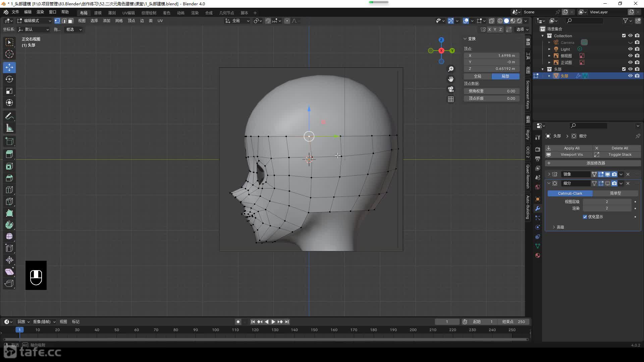Viewport: 644px width, 362px height.
Task: Click the Delete All button
Action: point(617,148)
